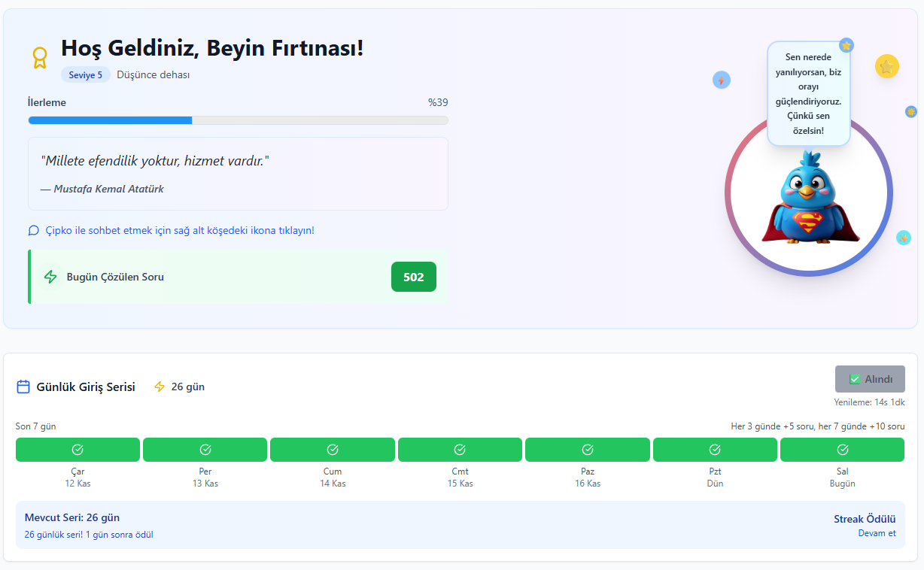
Task: Click the 'Her 3 günde +5 soru' info text
Action: point(818,426)
